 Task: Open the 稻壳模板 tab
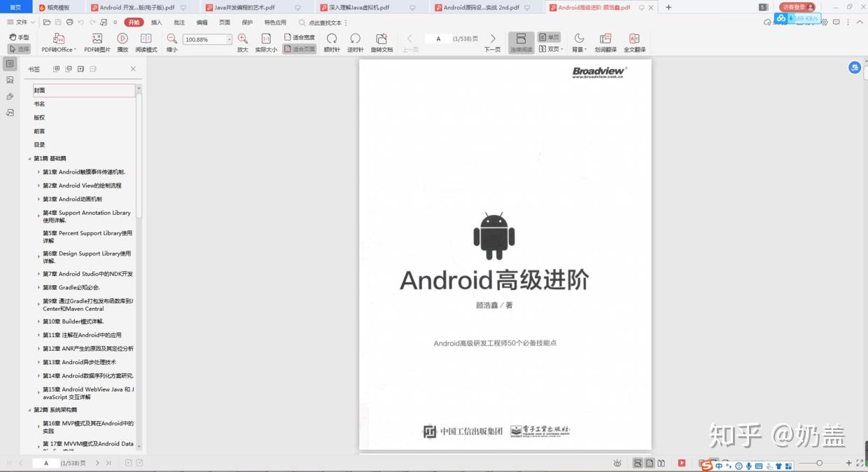(58, 7)
